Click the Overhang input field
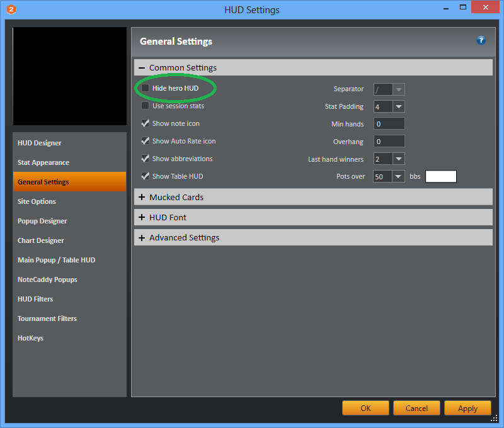 coord(389,142)
